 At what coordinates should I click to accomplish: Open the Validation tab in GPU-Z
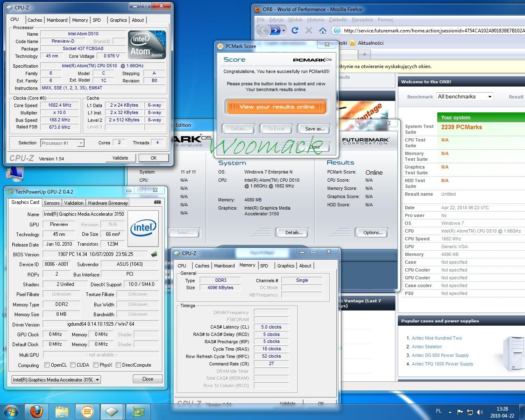[x=74, y=203]
